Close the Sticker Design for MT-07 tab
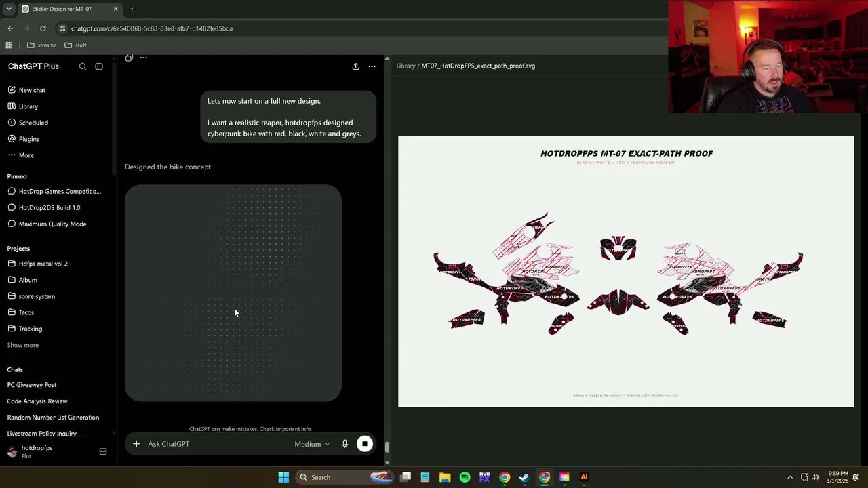The height and width of the screenshot is (488, 868). [115, 9]
